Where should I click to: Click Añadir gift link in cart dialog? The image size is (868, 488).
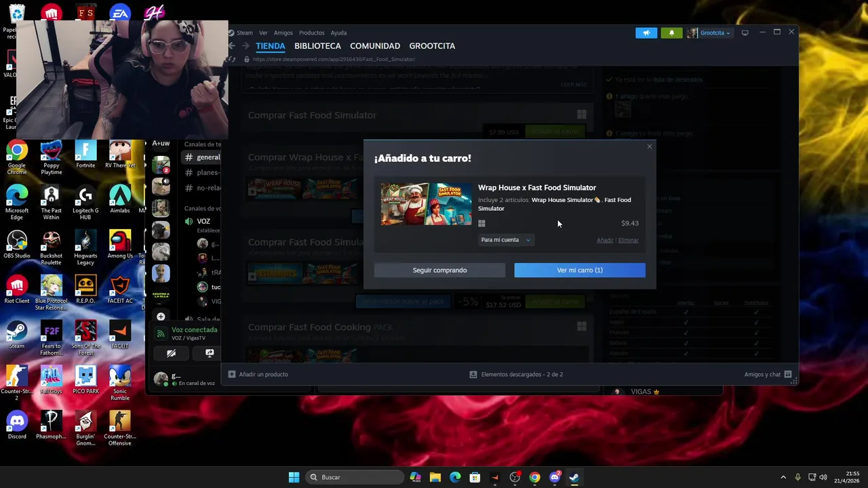pos(605,240)
